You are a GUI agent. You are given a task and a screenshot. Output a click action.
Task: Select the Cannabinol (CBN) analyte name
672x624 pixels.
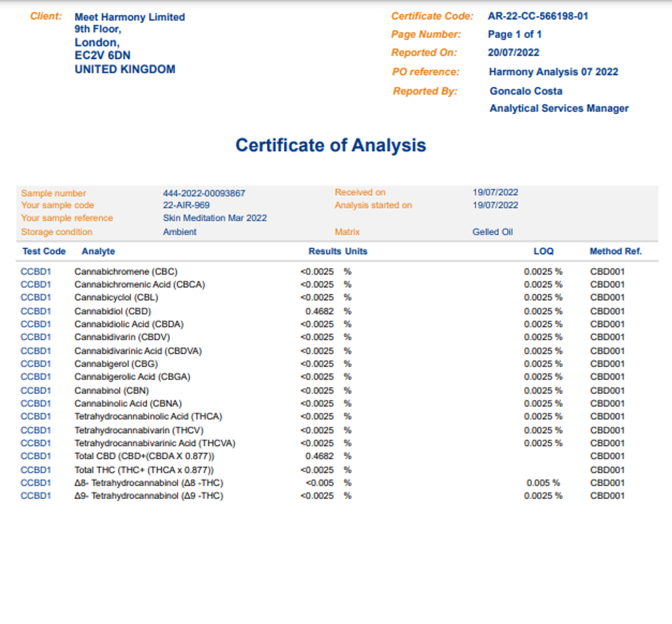coord(111,391)
